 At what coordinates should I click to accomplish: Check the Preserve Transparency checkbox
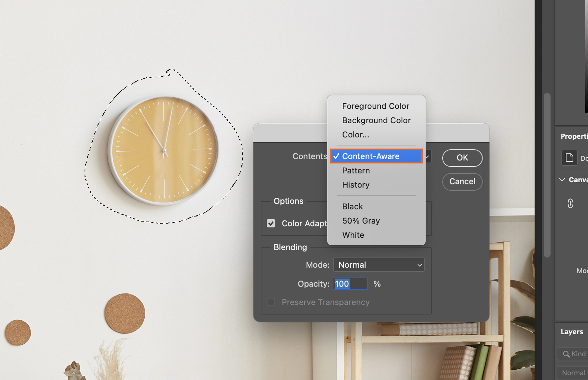(271, 302)
